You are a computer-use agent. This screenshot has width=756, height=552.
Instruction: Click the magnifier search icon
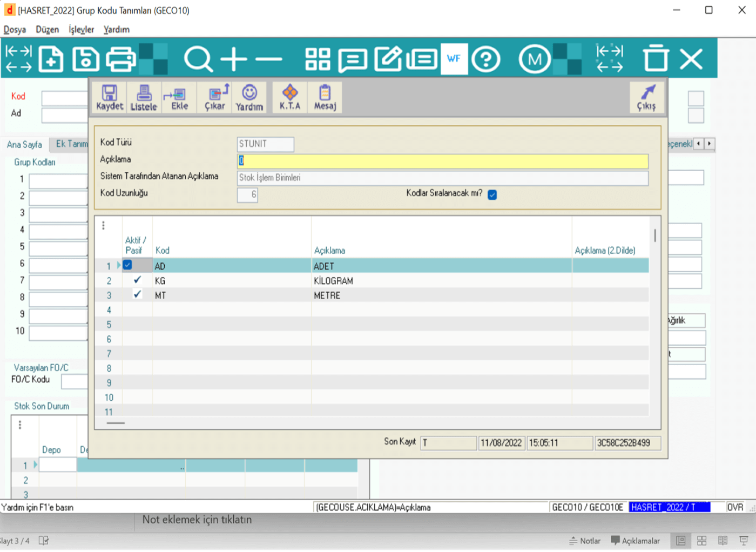198,59
